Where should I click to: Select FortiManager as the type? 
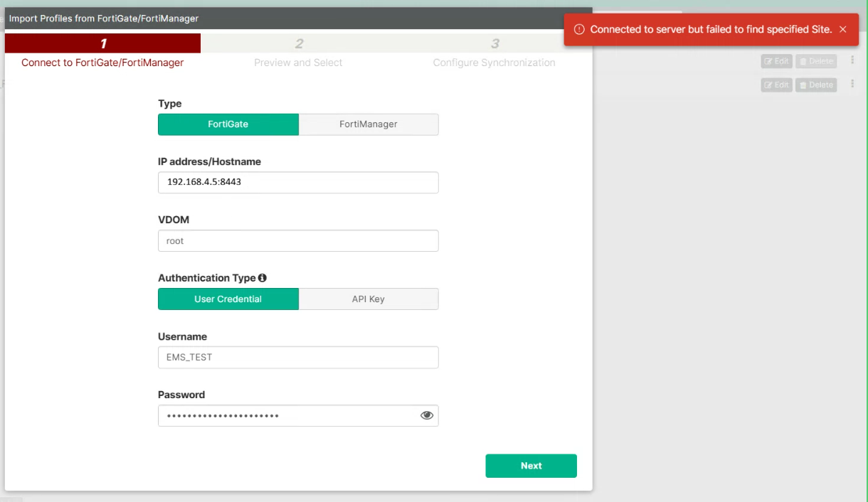point(369,124)
